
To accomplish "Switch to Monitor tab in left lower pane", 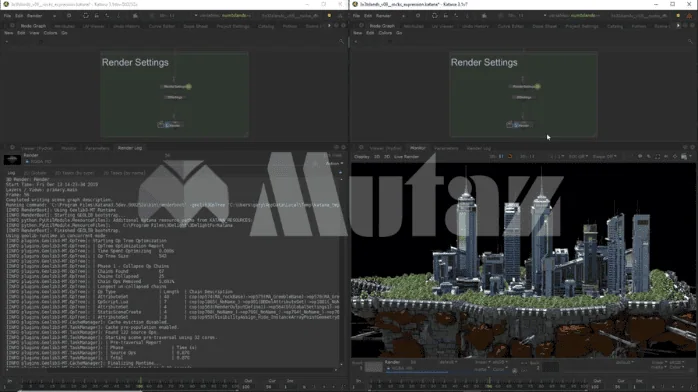I will click(69, 148).
